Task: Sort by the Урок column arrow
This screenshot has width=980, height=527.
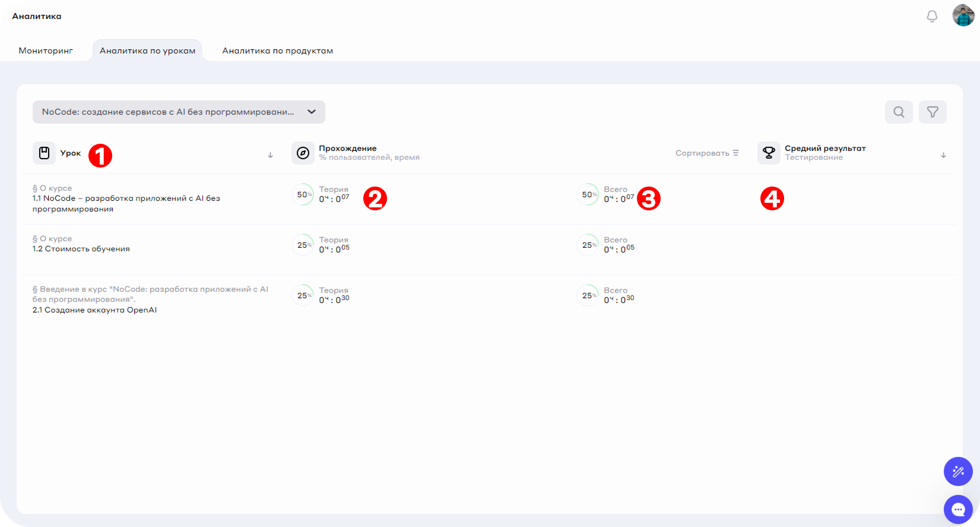Action: click(x=270, y=155)
